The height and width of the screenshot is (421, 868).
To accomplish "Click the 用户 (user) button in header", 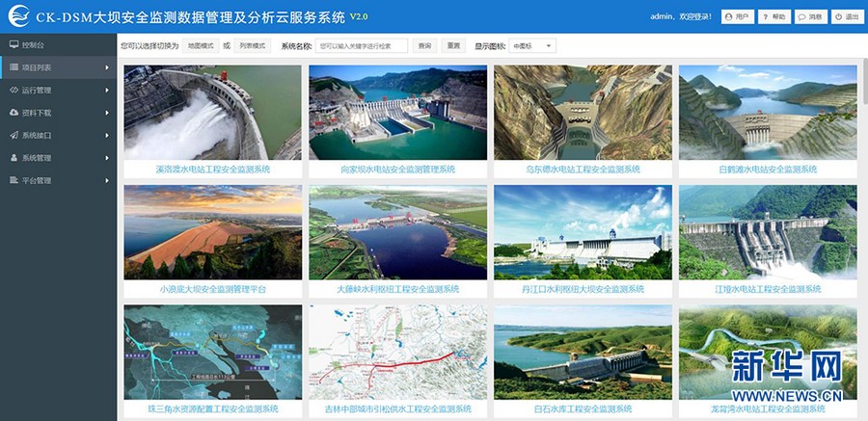I will tap(737, 17).
